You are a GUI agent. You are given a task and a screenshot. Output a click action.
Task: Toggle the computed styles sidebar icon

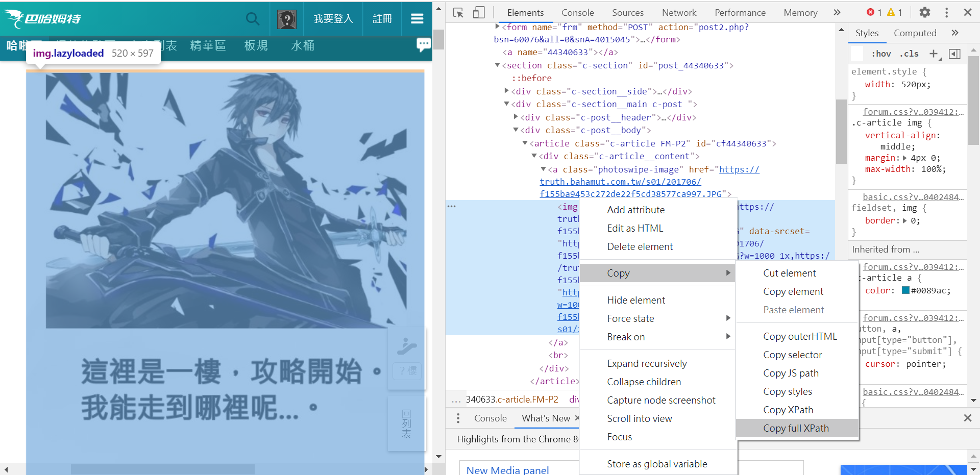954,54
